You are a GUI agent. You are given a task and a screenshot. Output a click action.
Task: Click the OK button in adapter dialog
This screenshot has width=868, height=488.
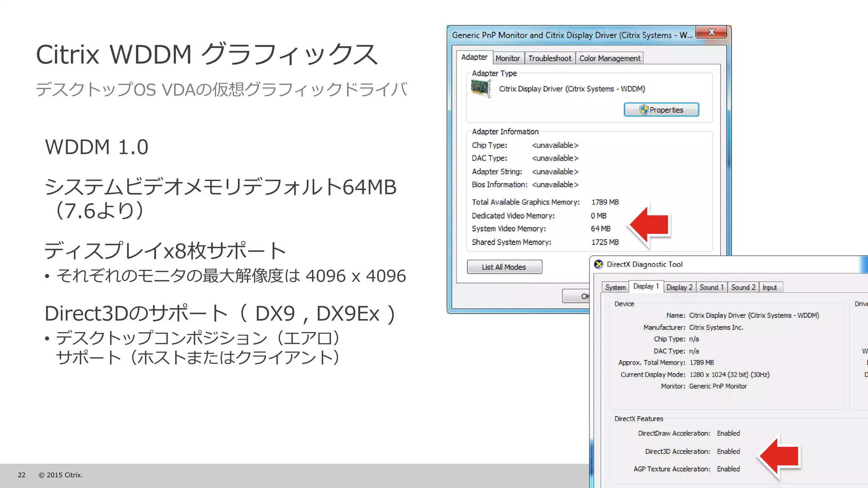point(576,296)
